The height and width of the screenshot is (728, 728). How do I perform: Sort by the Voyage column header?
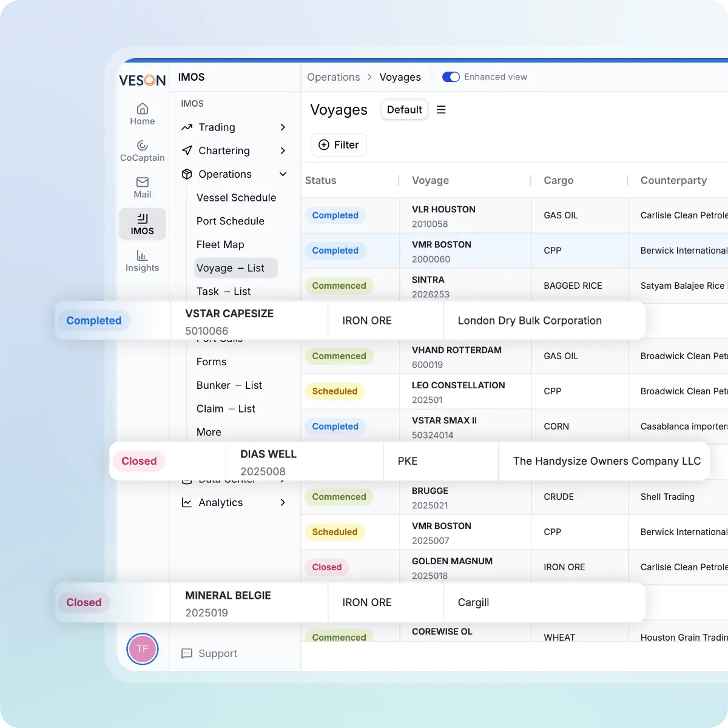[430, 180]
